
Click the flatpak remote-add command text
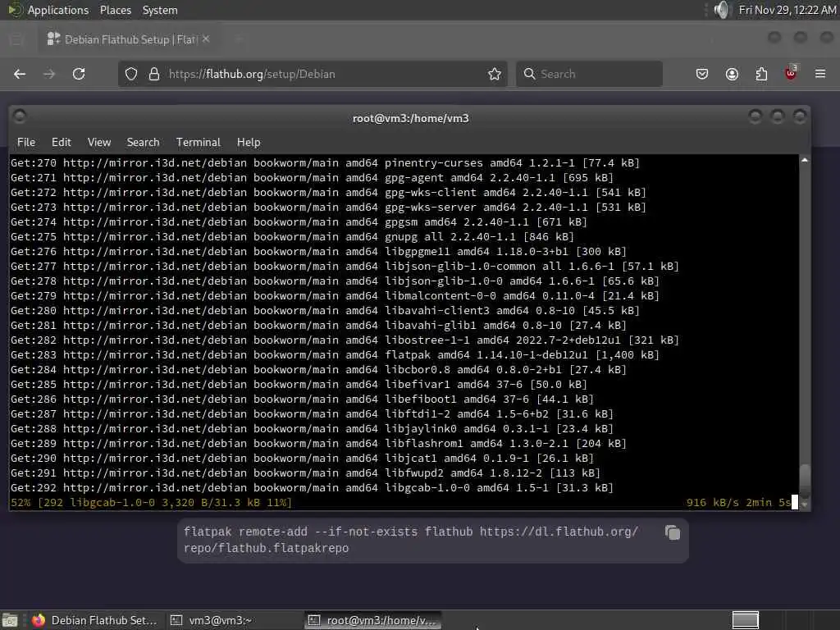[411, 540]
